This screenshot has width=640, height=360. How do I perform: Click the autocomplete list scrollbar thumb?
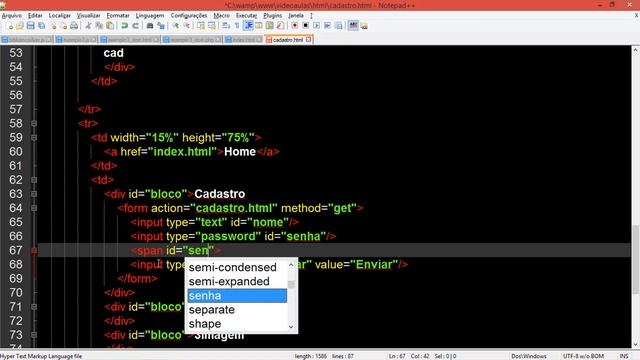(291, 284)
